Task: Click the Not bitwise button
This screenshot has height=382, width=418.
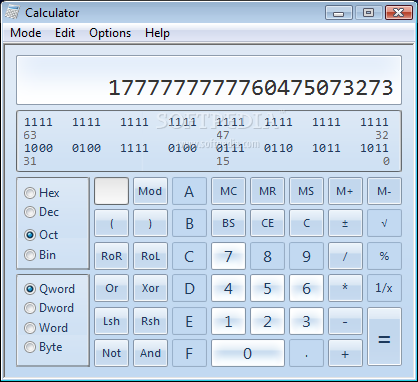Action: coord(111,353)
